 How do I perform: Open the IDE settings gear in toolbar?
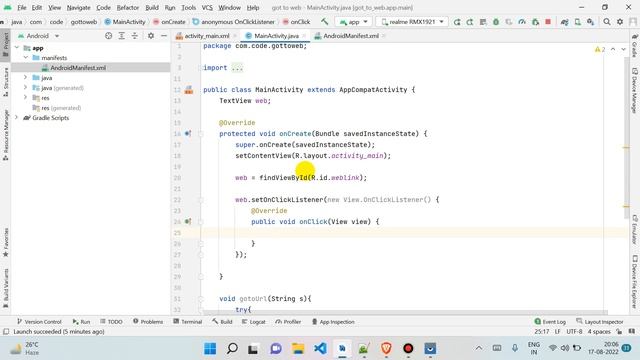pyautogui.click(x=620, y=22)
